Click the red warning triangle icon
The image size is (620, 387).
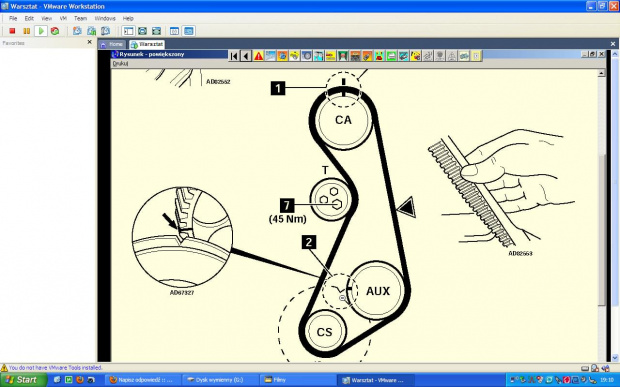[258, 56]
